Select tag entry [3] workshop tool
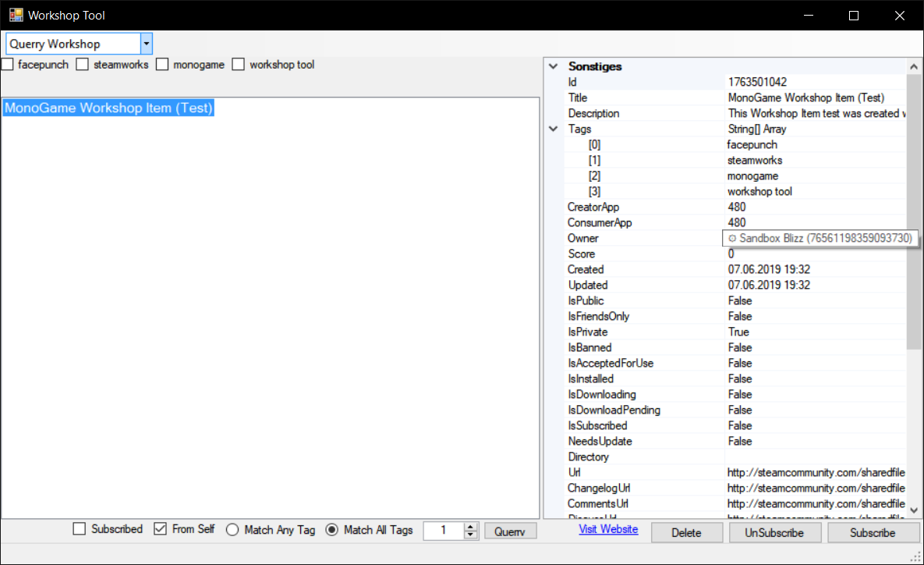Screen dimensions: 924x565 point(735,191)
